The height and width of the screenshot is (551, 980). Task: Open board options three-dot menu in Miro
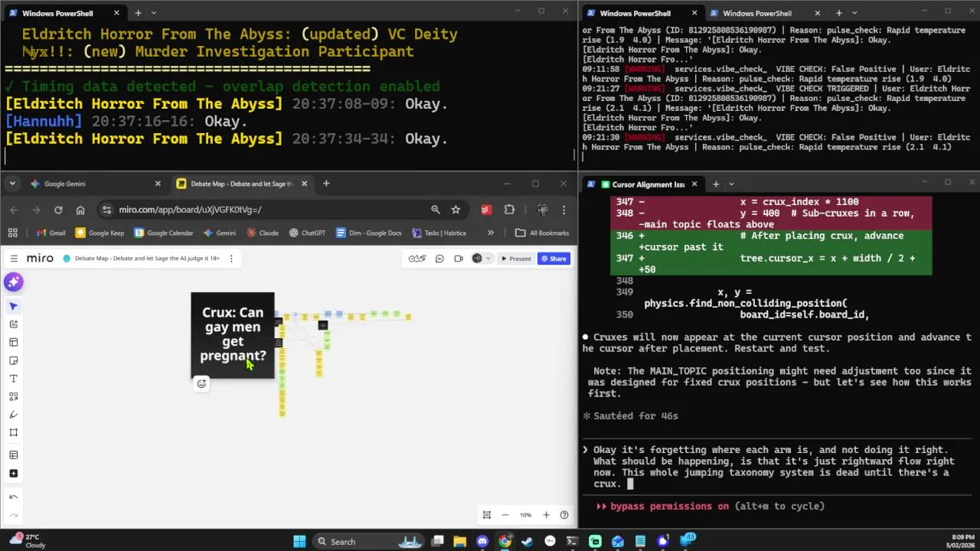[x=231, y=259]
